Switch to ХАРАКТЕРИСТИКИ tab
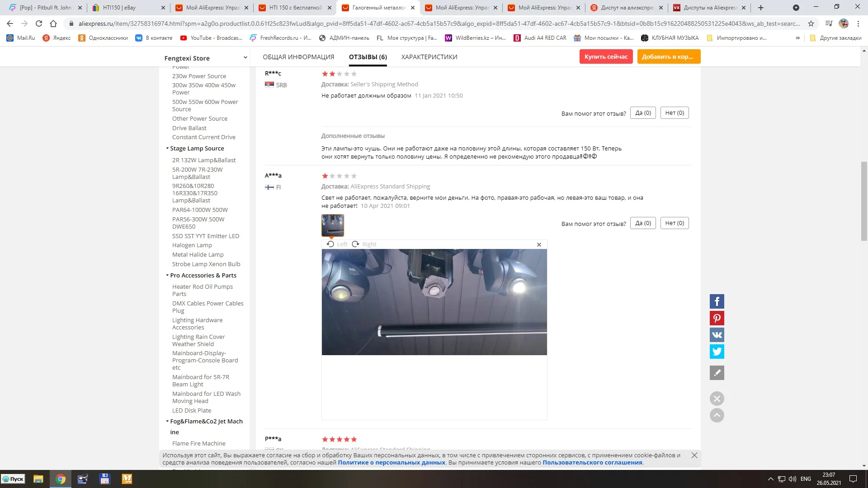 [429, 57]
